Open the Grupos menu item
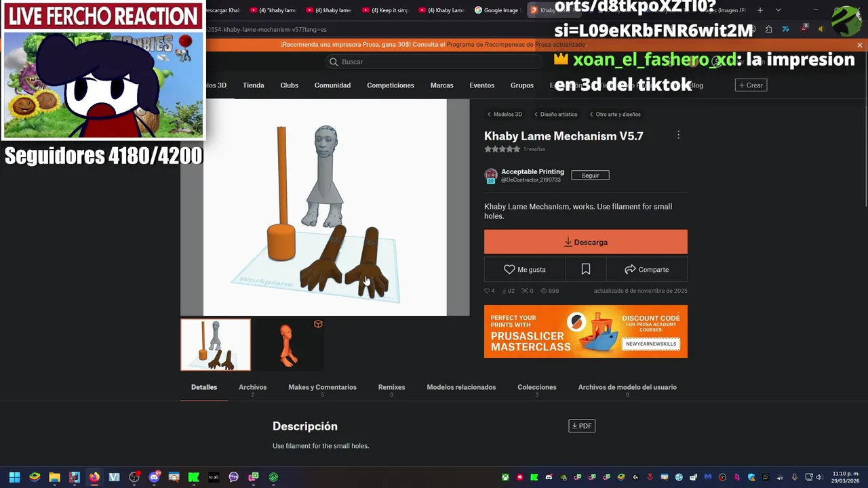This screenshot has width=868, height=488. coord(522,85)
